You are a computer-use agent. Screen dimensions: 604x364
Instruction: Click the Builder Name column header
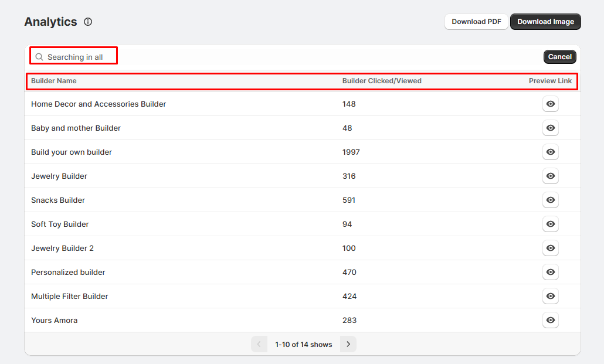tap(54, 81)
